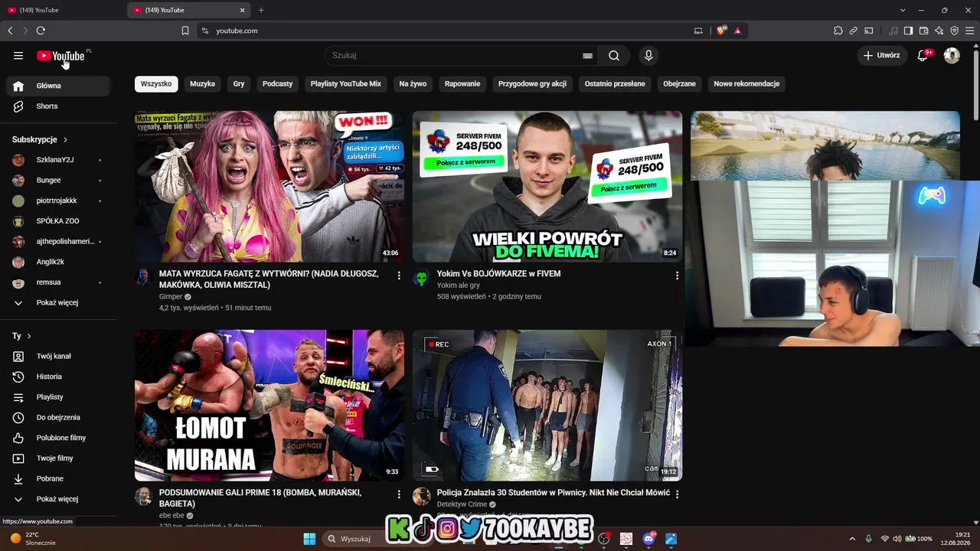980x551 pixels.
Task: Open the notifications bell
Action: (923, 55)
